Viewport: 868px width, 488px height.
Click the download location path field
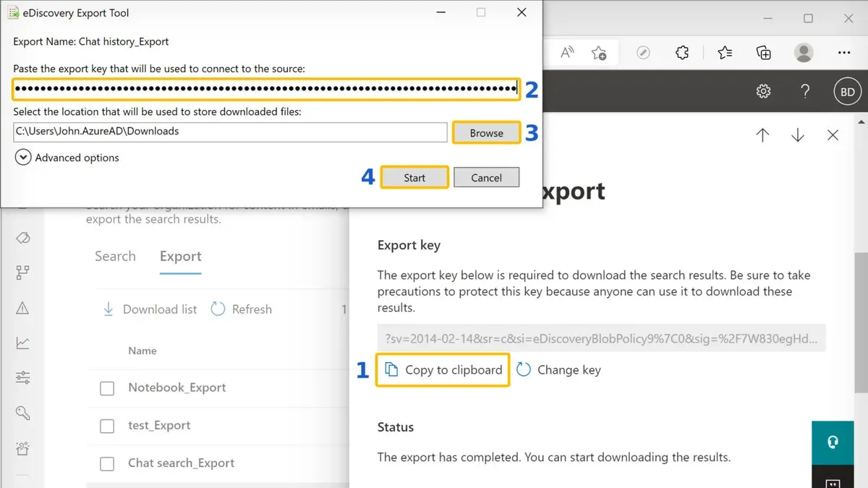230,132
